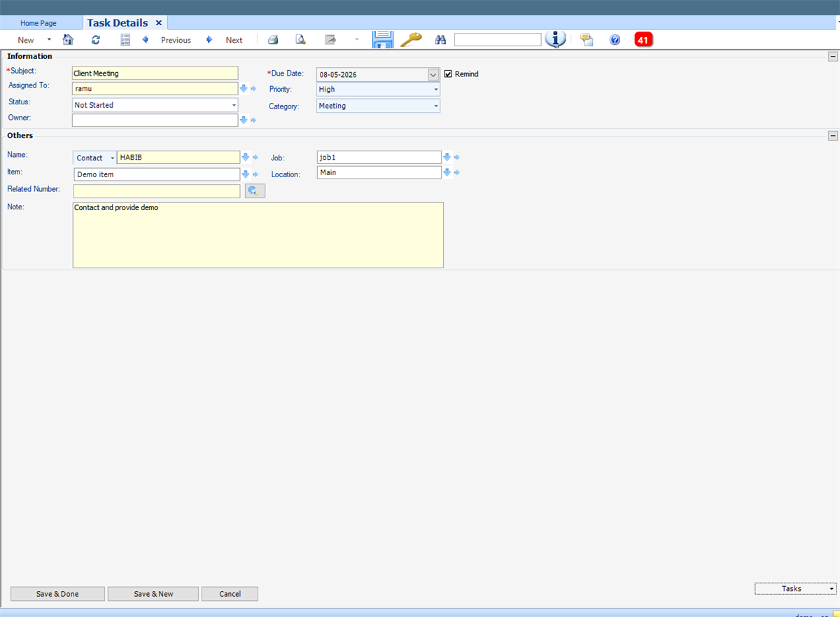Click the Print icon in the toolbar
Viewport: 840px width, 617px height.
pos(273,40)
